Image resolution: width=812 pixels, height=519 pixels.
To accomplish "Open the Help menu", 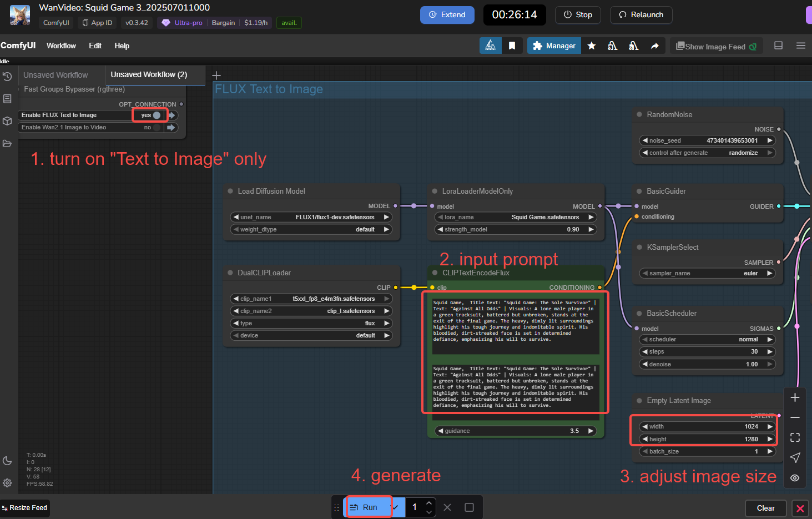I will pos(122,46).
